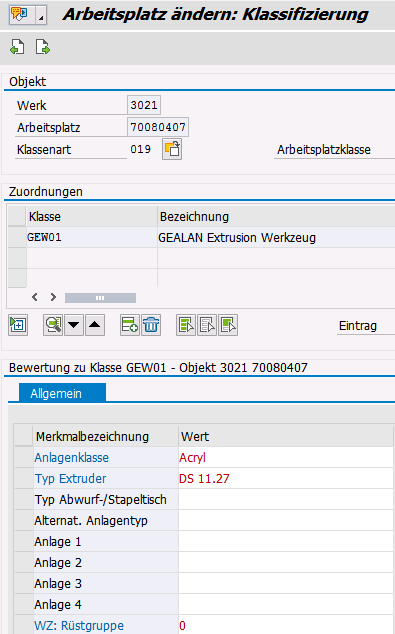Delete assignment with trash icon

[x=151, y=325]
